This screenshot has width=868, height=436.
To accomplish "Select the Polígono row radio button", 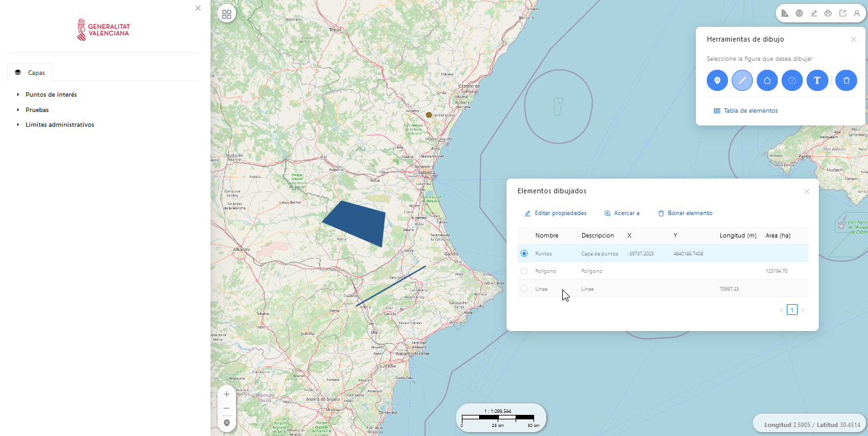I will click(x=525, y=271).
